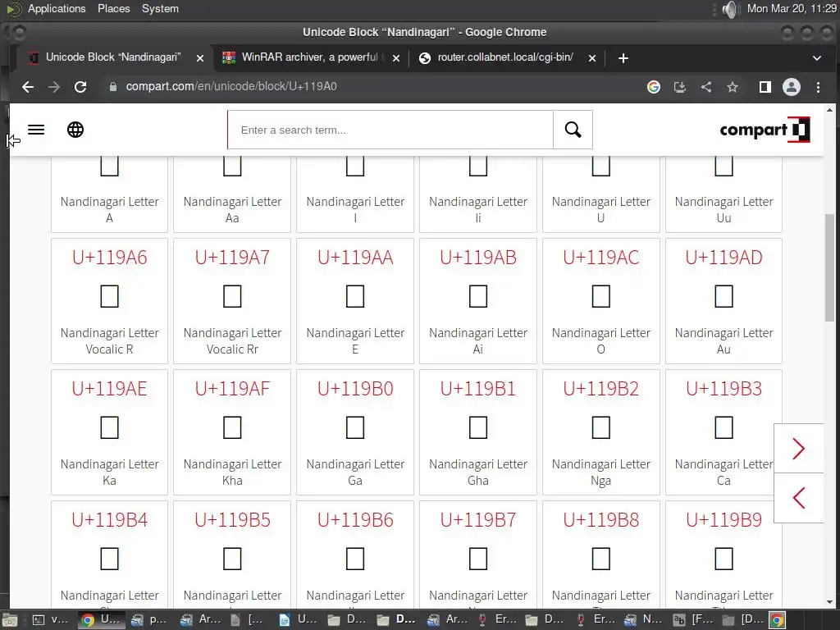840x630 pixels.
Task: Go back in browser history
Action: pyautogui.click(x=28, y=87)
